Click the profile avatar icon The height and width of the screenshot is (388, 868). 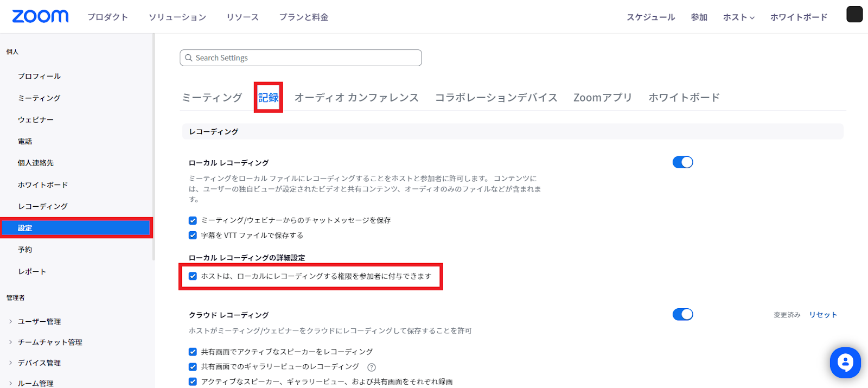(x=854, y=14)
